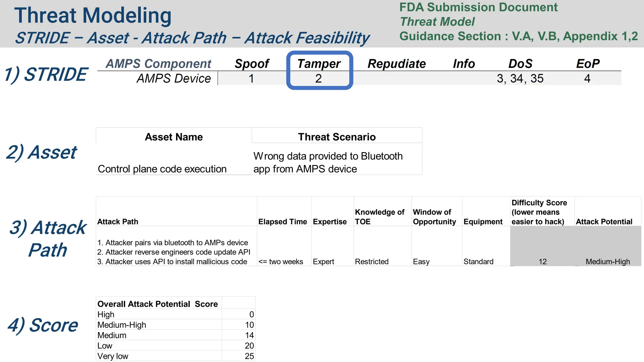644x362 pixels.
Task: Select the 'Asset Name' table header
Action: (174, 137)
